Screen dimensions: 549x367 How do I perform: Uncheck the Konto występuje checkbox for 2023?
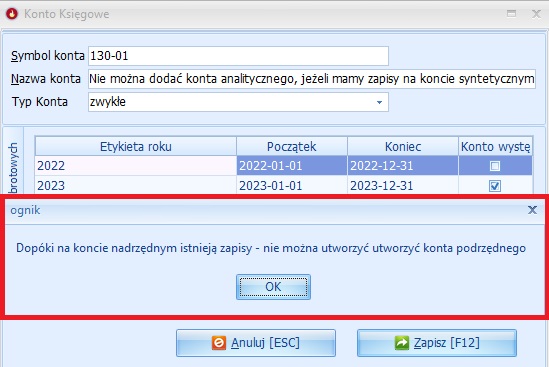(495, 186)
